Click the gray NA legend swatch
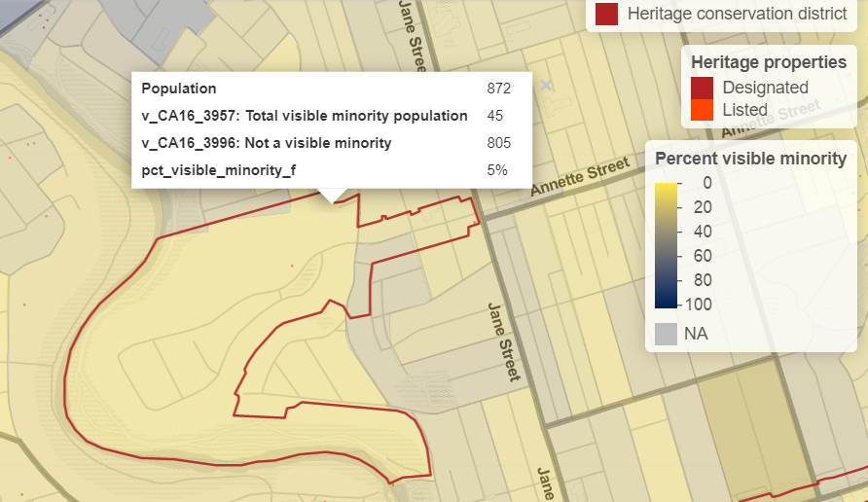 point(666,334)
